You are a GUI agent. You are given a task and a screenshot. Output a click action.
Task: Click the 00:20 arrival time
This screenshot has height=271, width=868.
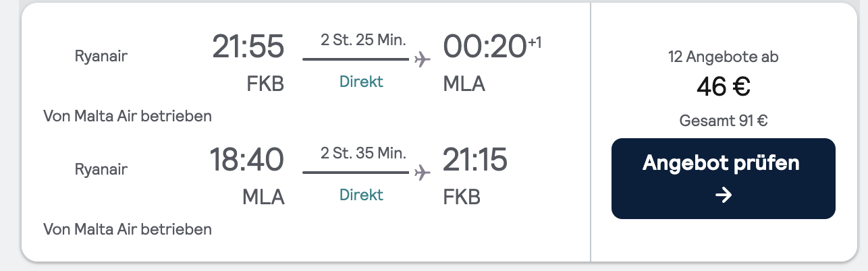click(x=485, y=47)
